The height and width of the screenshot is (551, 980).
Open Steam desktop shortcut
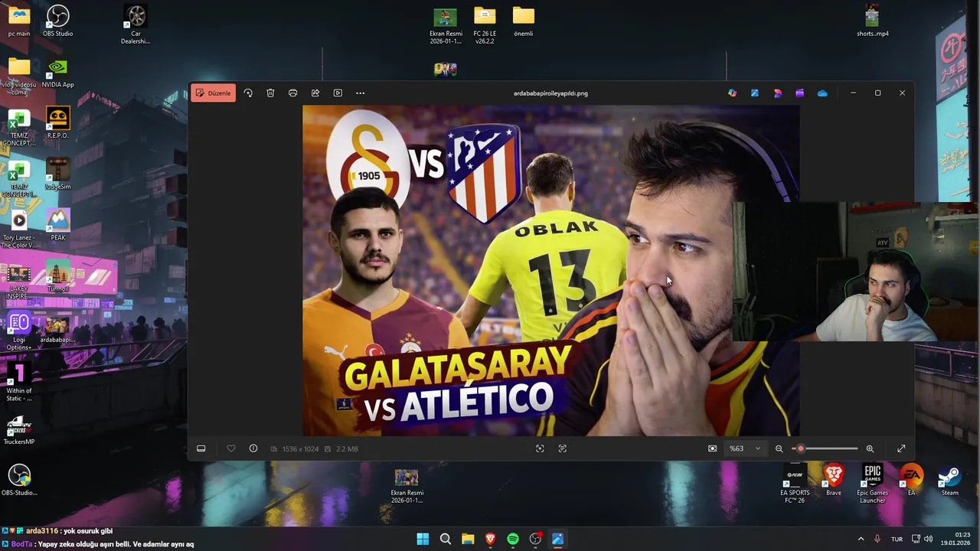pyautogui.click(x=949, y=481)
